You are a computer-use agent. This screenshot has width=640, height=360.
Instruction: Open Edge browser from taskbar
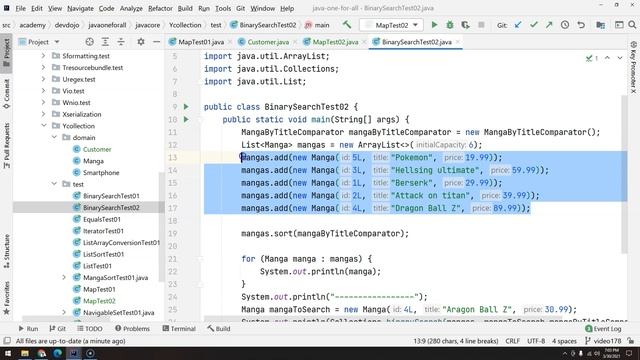tap(58, 353)
